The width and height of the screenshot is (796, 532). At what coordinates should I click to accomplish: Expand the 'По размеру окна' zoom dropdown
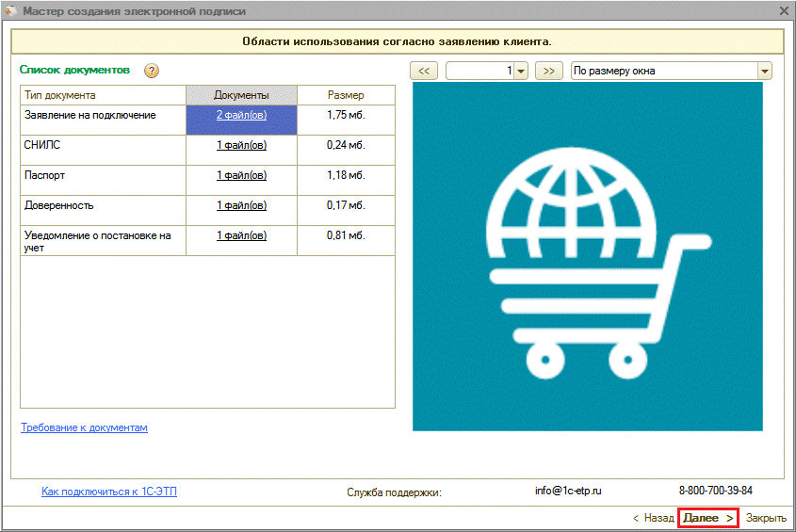(765, 71)
